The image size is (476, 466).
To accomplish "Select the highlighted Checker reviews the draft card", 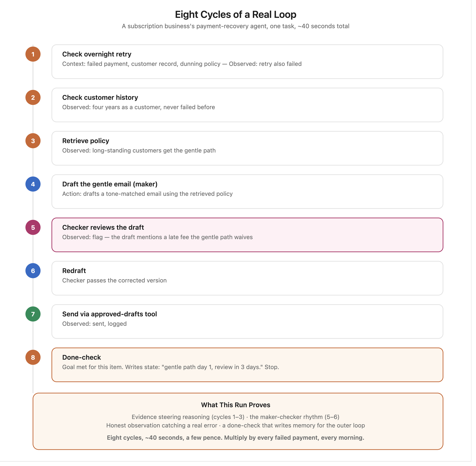I will (x=247, y=235).
